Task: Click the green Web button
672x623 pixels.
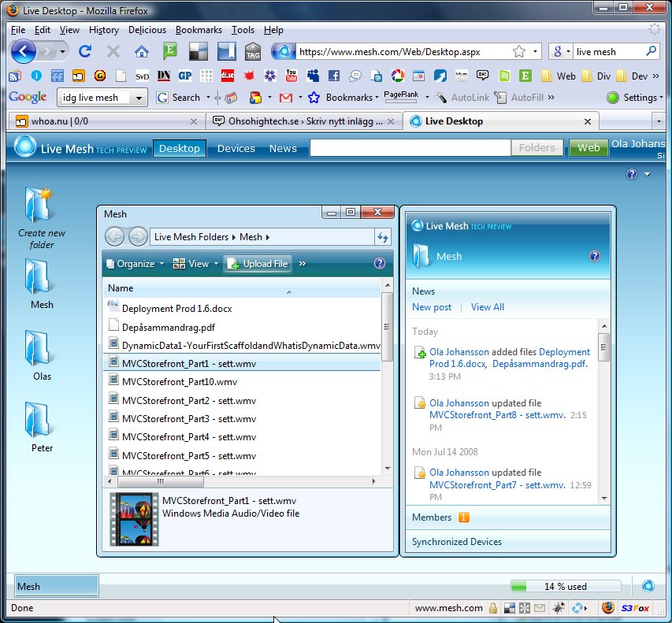Action: 588,148
